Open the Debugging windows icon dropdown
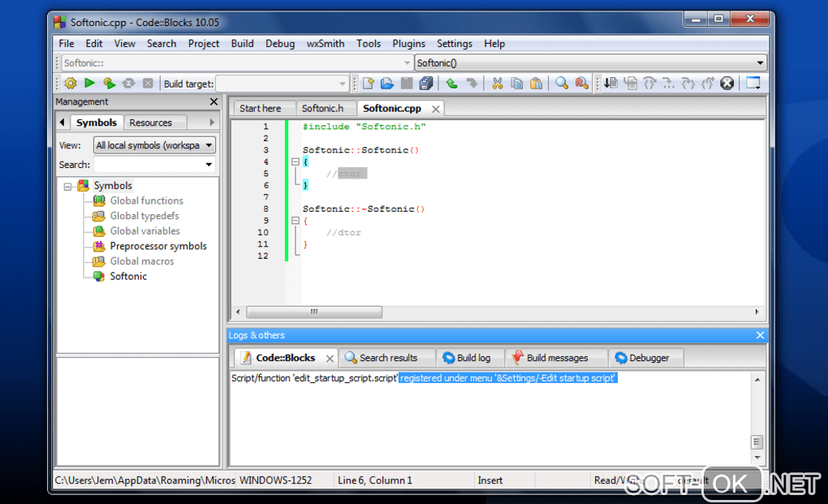Screen dimensions: 828x504 pos(753,84)
